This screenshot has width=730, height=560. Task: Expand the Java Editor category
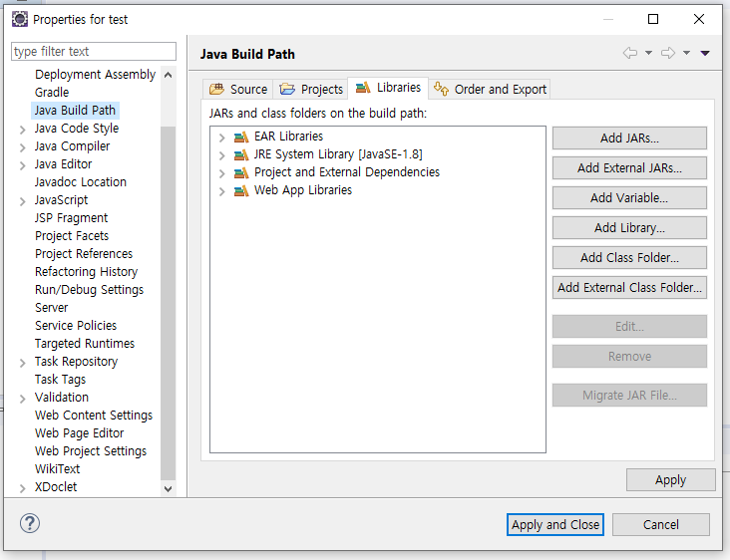tap(22, 165)
